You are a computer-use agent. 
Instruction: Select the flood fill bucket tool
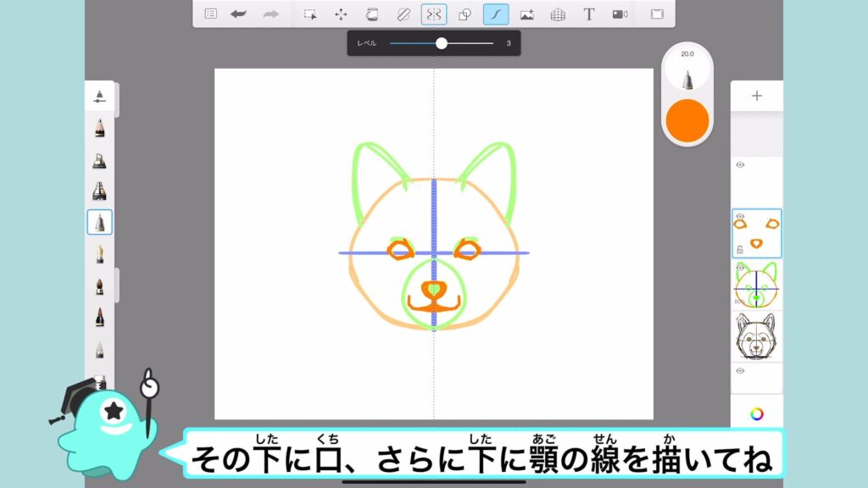pyautogui.click(x=371, y=14)
